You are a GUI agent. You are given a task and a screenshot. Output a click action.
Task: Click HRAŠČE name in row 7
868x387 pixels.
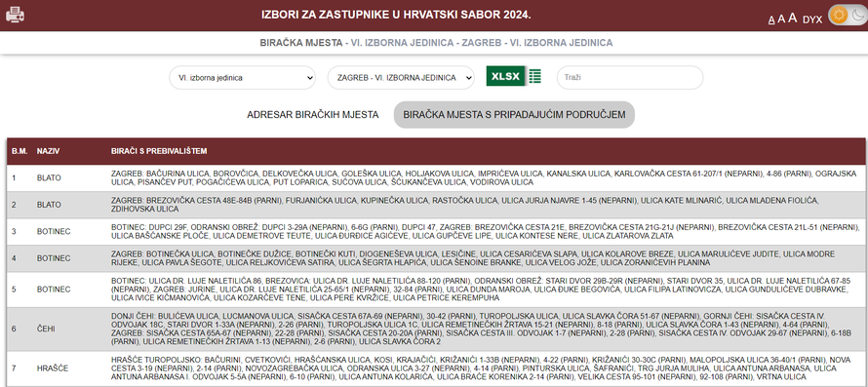click(x=52, y=368)
